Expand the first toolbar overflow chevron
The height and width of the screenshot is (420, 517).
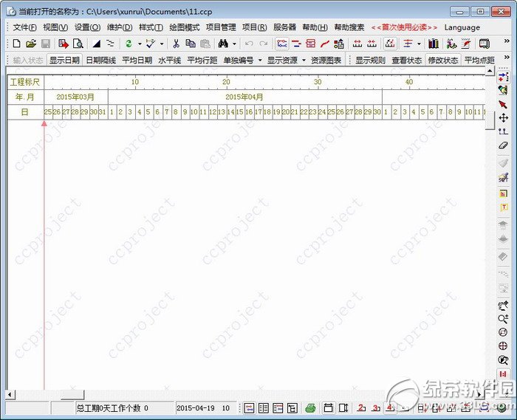(507, 41)
